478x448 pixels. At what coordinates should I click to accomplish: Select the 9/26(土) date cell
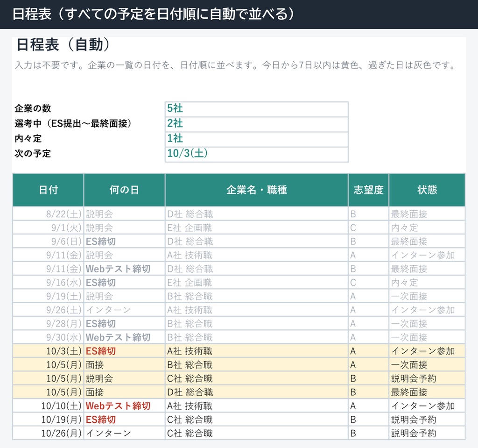48,310
